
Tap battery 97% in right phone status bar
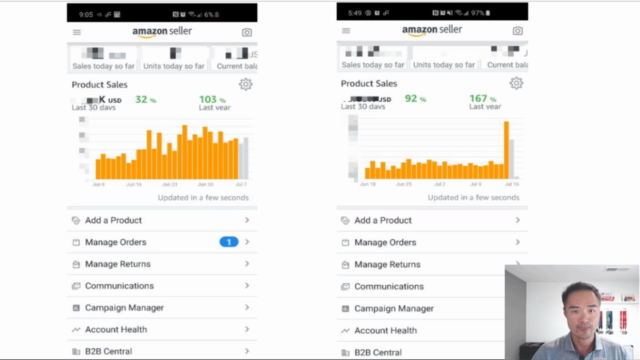click(x=481, y=13)
